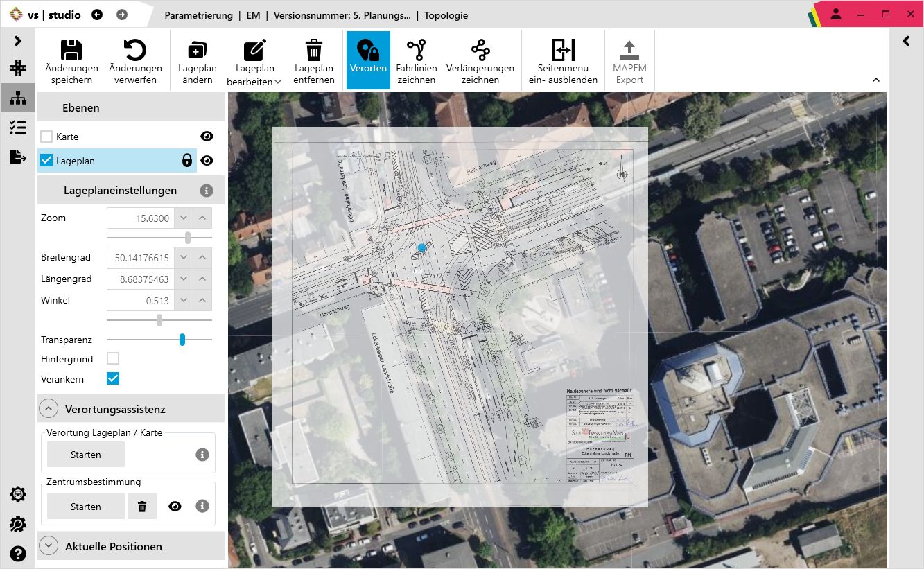Uncheck the Verankern checkbox
Viewport: 924px width, 569px height.
pos(113,378)
